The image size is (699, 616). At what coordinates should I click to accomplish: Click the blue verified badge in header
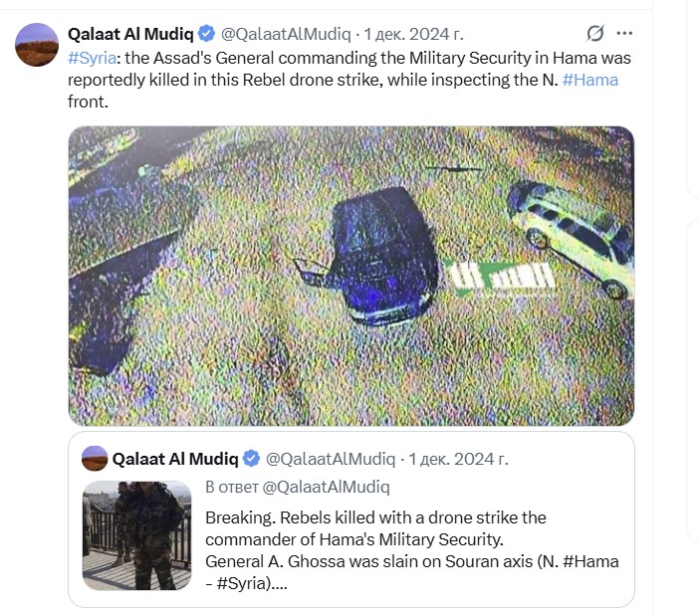tap(206, 34)
